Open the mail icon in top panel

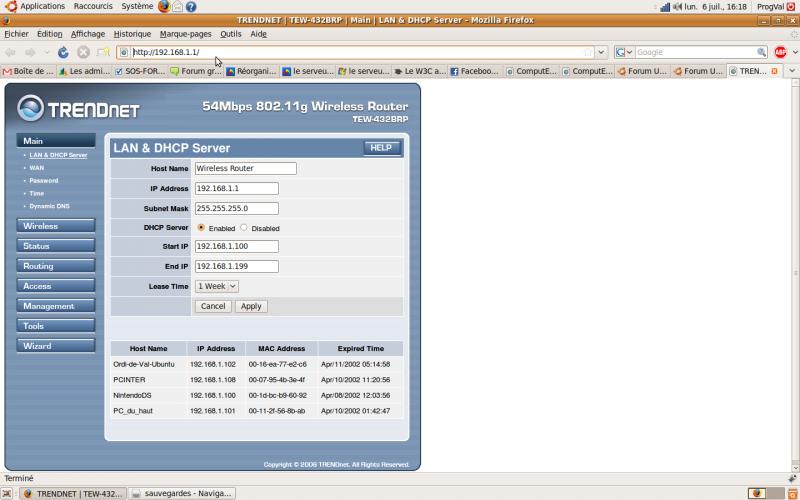[x=178, y=7]
